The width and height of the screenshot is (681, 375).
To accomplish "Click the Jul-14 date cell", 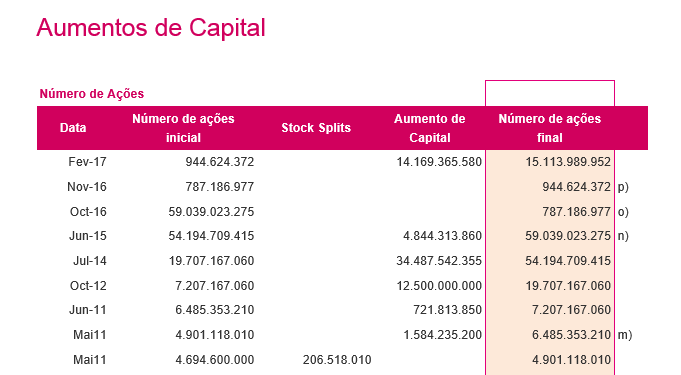I will 89,261.
